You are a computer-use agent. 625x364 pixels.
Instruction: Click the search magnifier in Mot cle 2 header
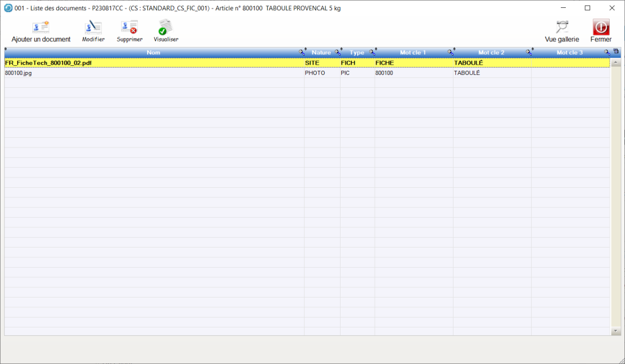coord(529,52)
